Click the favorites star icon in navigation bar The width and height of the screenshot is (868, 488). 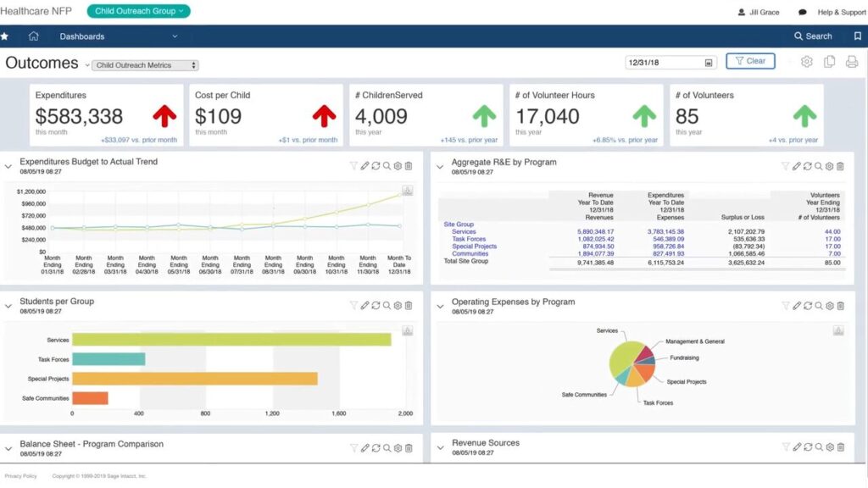4,36
